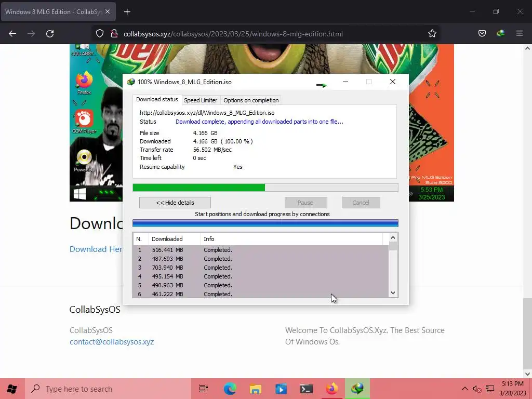Open a new Firefox tab with the plus

click(x=127, y=12)
